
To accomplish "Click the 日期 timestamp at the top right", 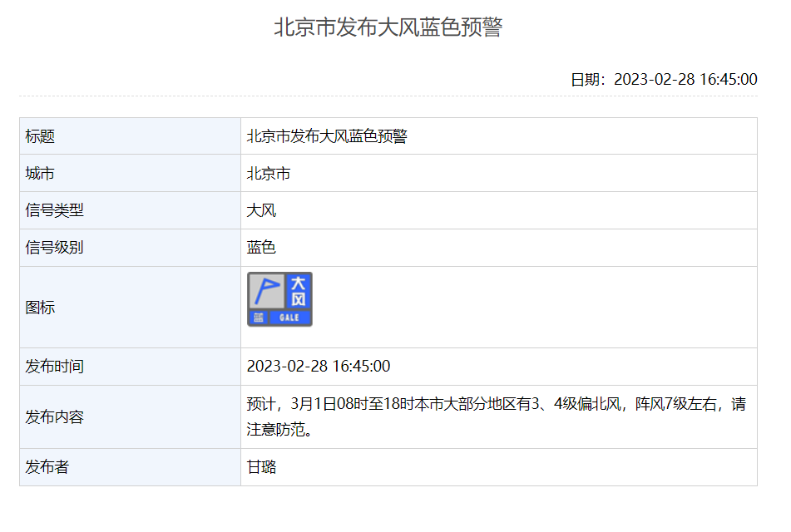I will [x=663, y=80].
